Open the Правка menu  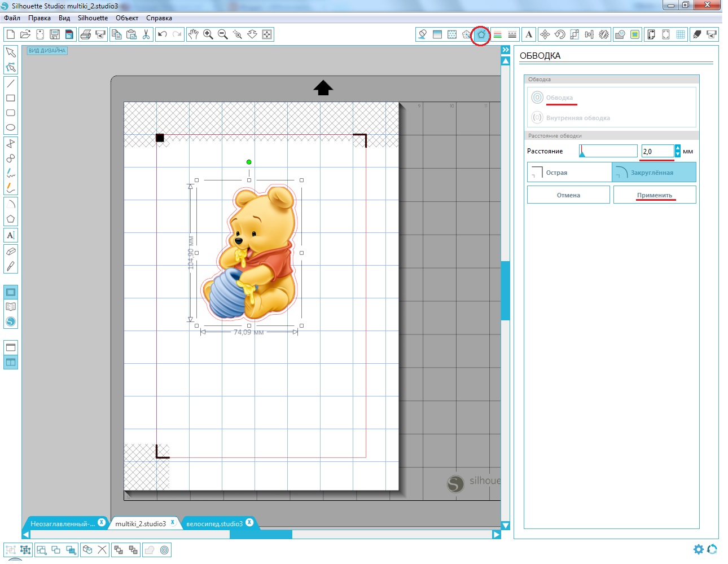(40, 18)
